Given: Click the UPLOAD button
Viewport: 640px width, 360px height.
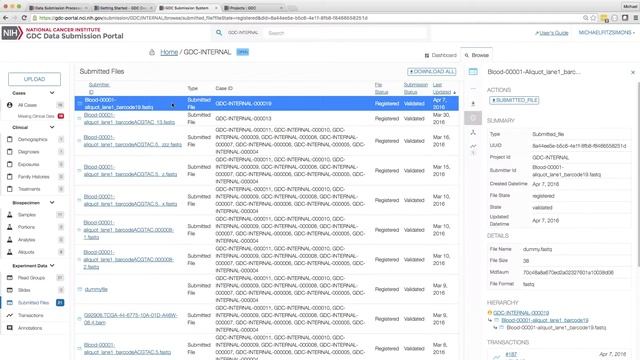Looking at the screenshot, I should [x=34, y=79].
